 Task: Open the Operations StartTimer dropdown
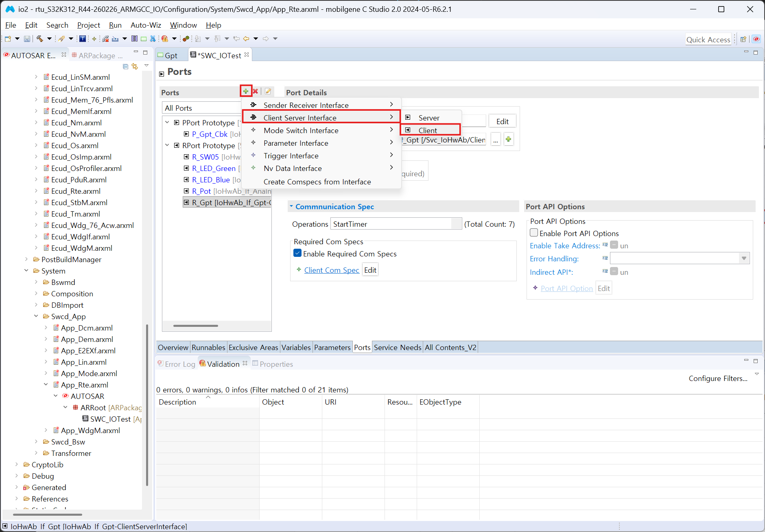[x=457, y=224]
